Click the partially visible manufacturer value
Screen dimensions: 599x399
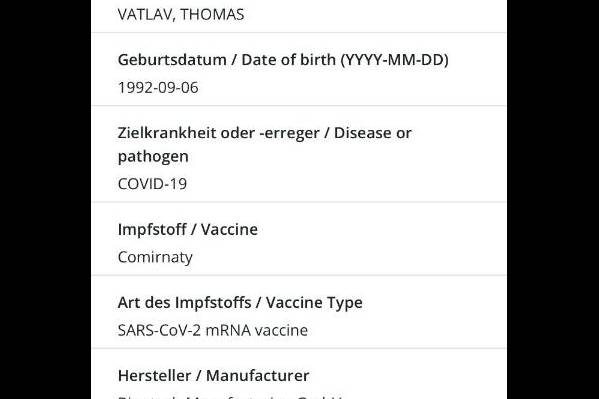(x=230, y=397)
